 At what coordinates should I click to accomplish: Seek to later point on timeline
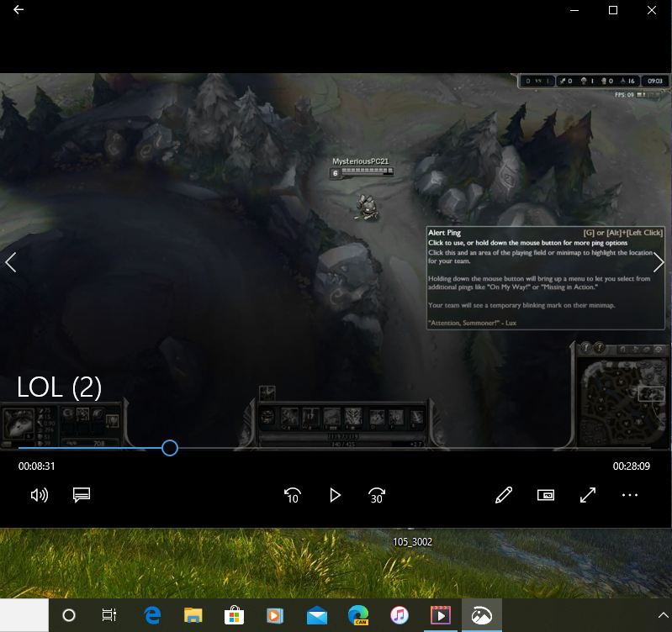(414, 448)
